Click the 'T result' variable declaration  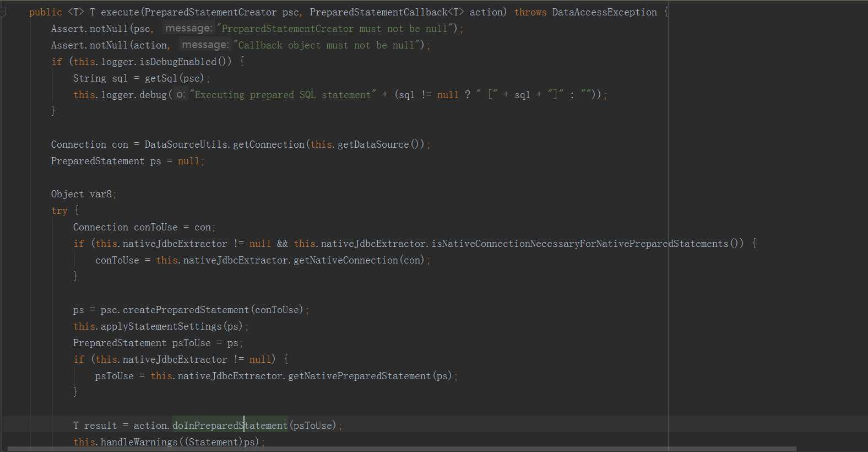(95, 426)
